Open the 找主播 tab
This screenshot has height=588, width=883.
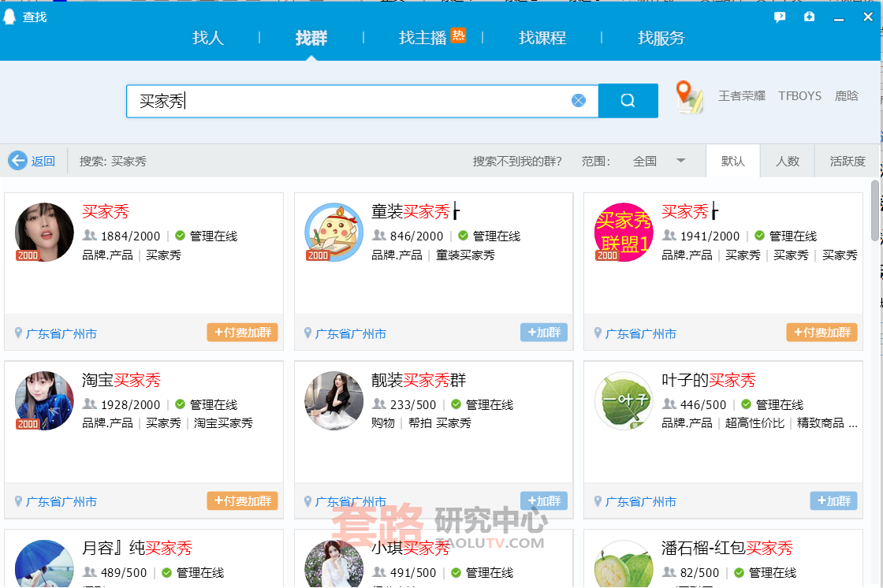423,38
